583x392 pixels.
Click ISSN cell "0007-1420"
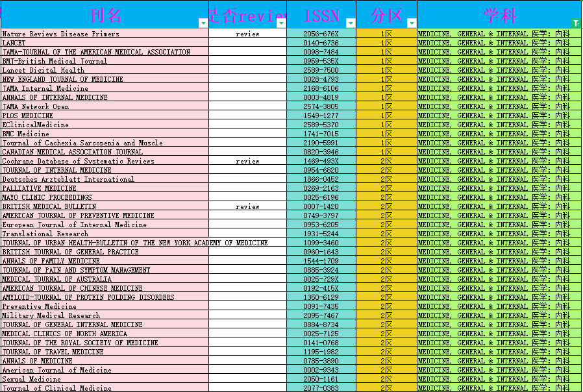click(x=321, y=206)
